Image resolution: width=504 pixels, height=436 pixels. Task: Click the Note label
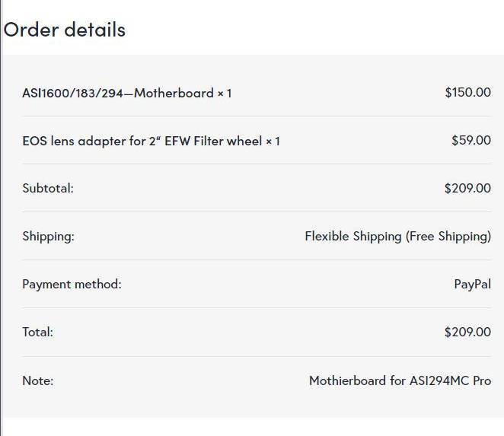click(x=37, y=381)
